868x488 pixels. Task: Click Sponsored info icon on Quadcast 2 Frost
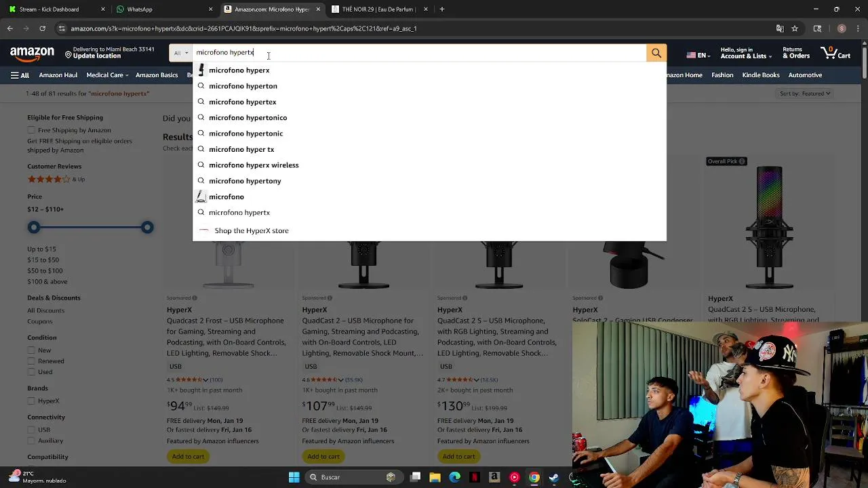195,298
